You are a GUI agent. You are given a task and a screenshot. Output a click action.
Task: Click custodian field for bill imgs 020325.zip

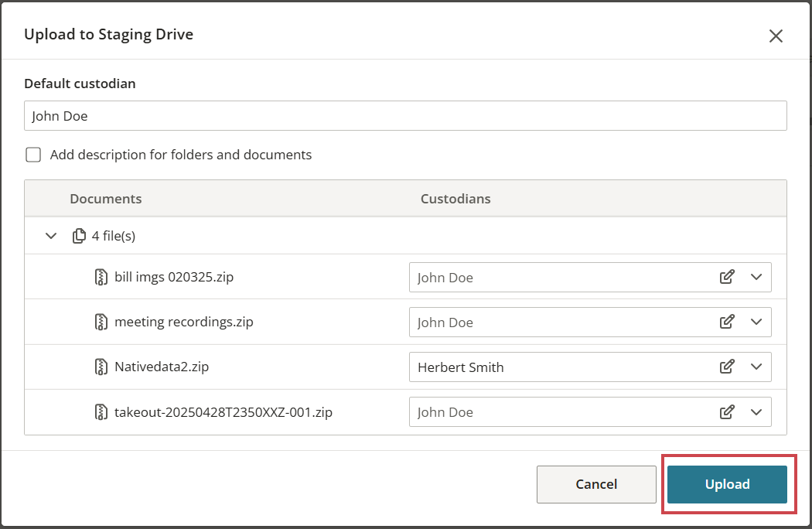[590, 277]
